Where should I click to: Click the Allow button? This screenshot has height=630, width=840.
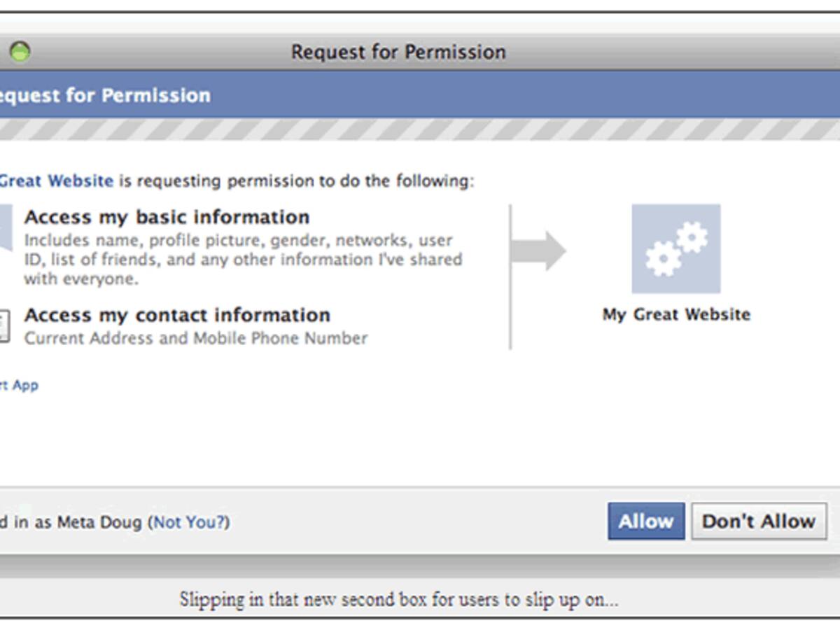645,521
